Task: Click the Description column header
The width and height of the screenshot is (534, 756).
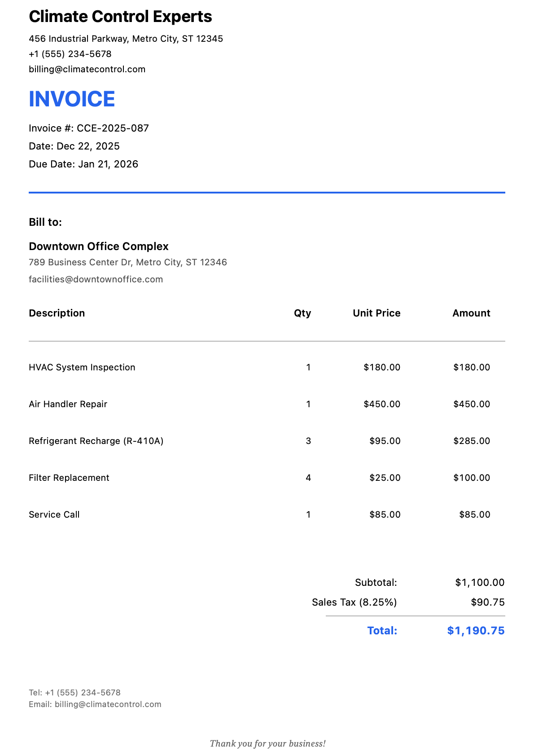Action: 57,313
